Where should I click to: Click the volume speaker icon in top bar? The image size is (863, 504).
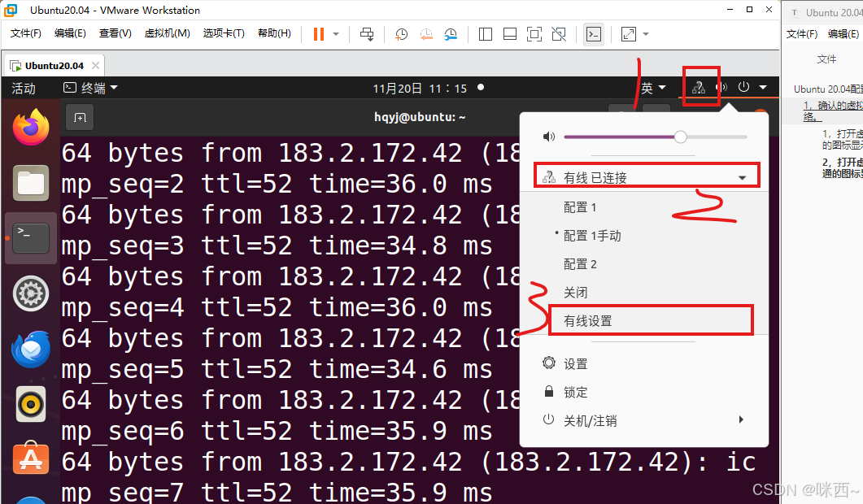pos(721,87)
